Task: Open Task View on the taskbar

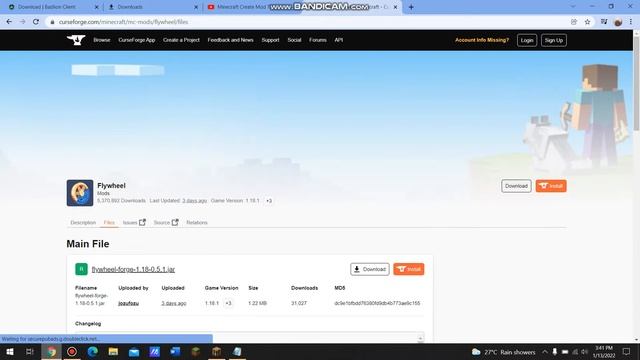Action: 30,351
